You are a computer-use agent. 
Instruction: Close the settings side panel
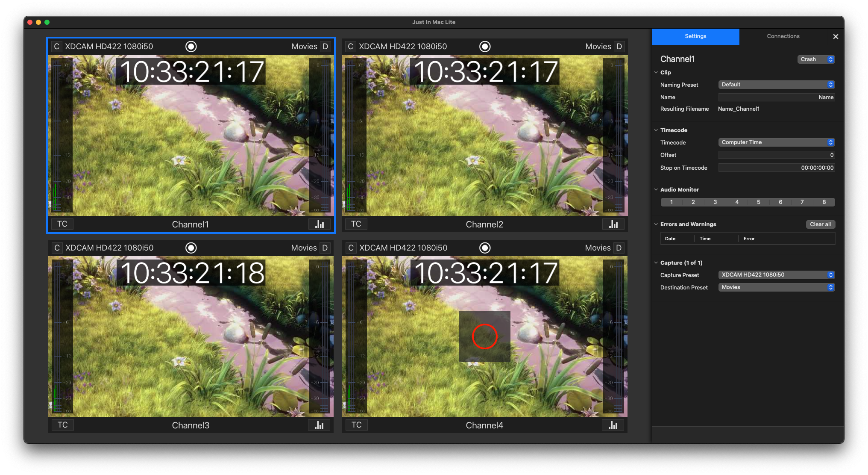pyautogui.click(x=836, y=37)
